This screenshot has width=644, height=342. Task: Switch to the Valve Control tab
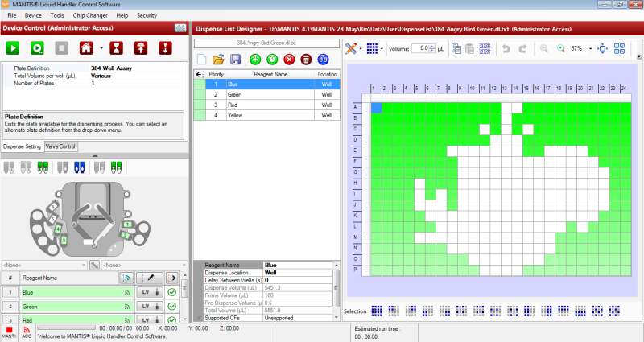(x=60, y=146)
